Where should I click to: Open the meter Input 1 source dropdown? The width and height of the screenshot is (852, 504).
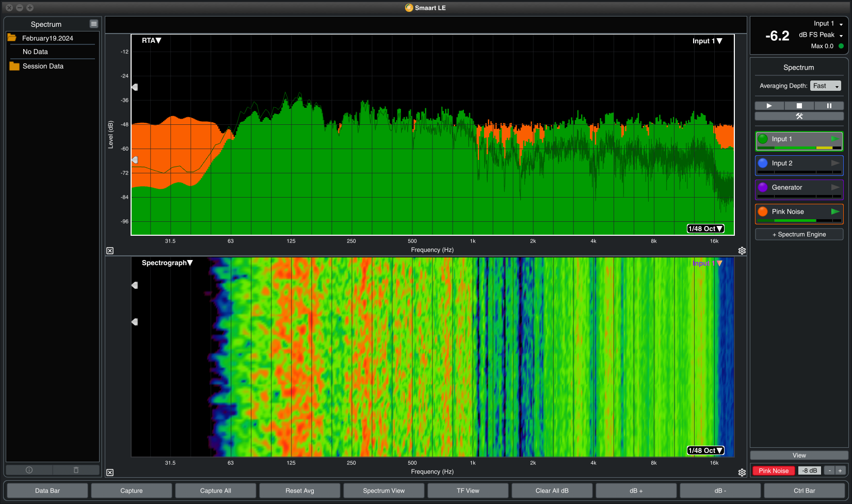828,24
